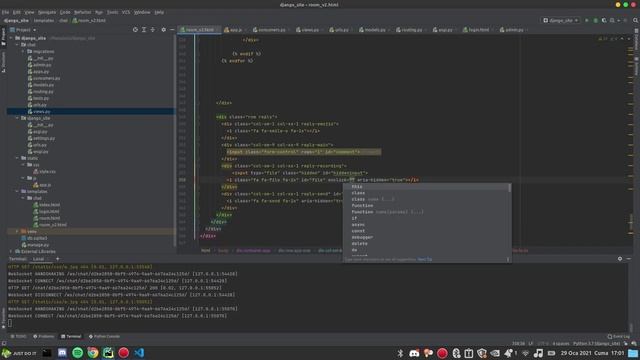
Task: Click the JUST DO IT start menu button
Action: [19, 353]
